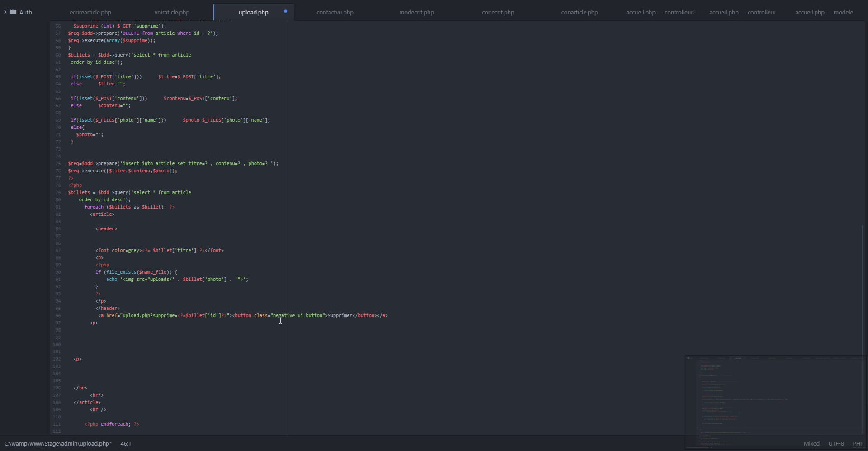Click the modified dot on upload.php tab

285,11
